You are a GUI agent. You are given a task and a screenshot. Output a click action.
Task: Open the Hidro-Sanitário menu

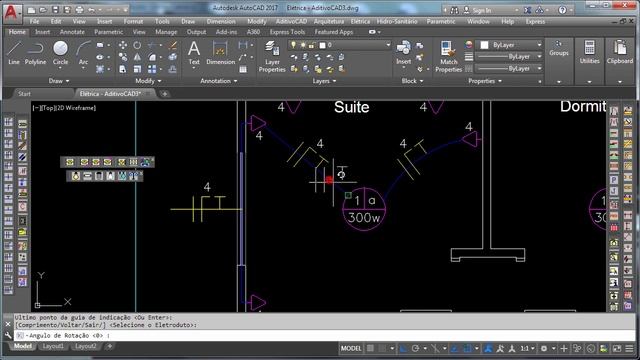(x=397, y=21)
